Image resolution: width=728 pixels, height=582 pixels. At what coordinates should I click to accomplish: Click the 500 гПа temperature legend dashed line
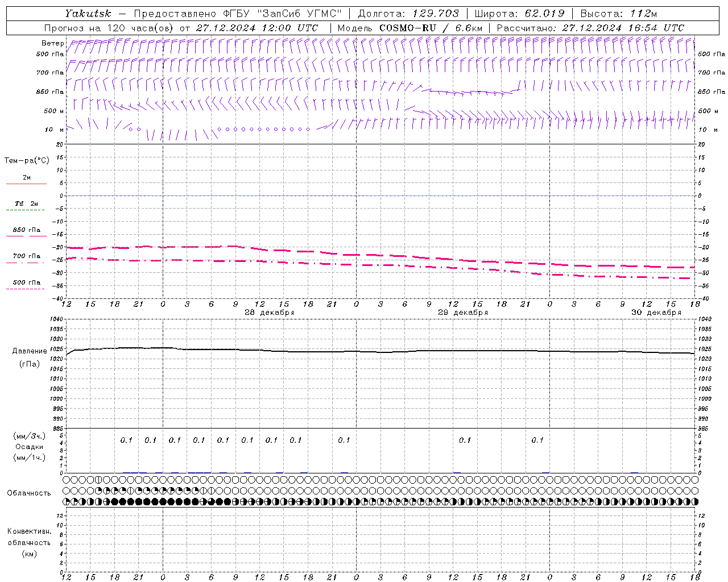click(x=26, y=289)
